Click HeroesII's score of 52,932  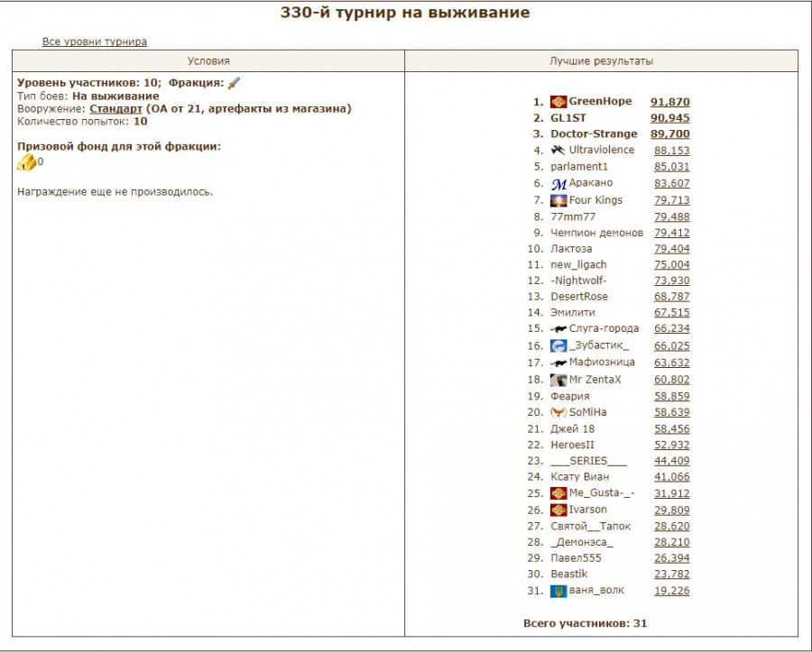(671, 445)
